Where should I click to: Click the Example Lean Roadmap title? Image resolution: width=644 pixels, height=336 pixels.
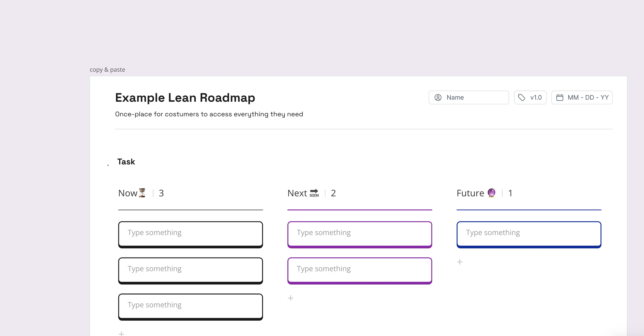(x=185, y=98)
